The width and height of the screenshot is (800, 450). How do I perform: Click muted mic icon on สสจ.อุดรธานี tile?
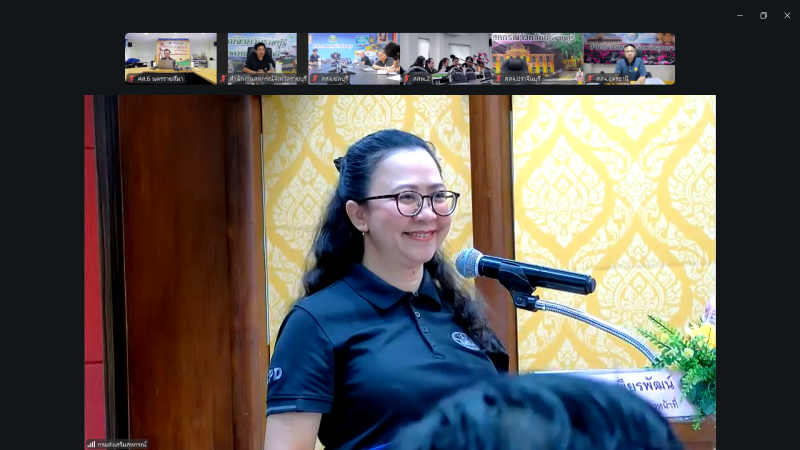click(x=590, y=79)
